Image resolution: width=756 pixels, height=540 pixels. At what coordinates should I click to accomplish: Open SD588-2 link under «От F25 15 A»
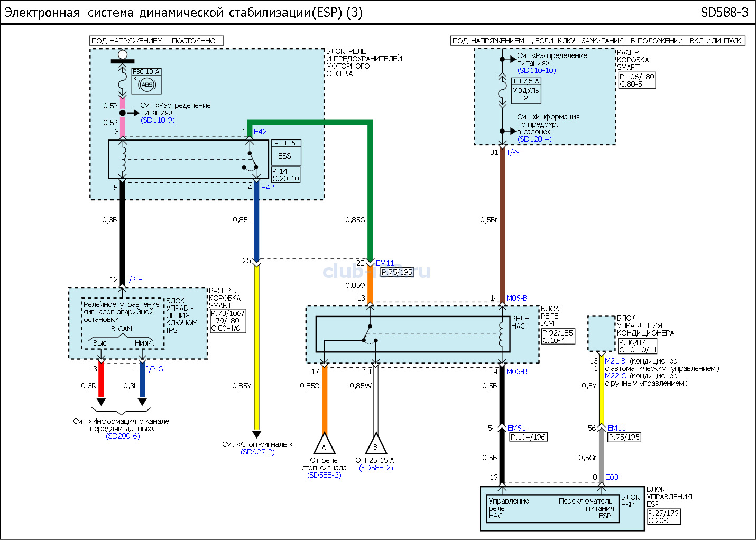click(376, 468)
